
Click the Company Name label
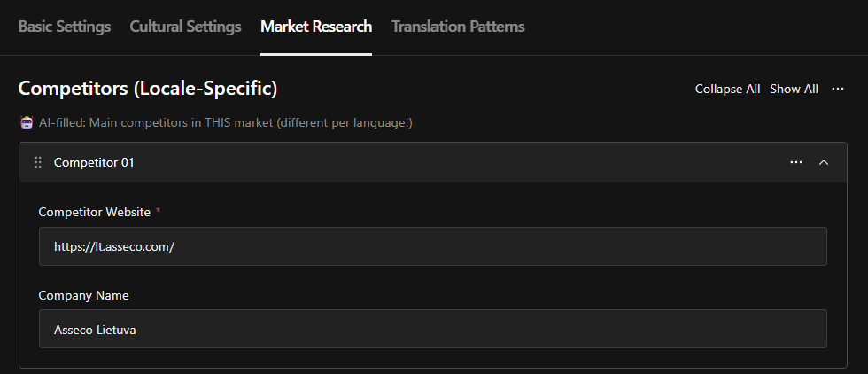(84, 294)
